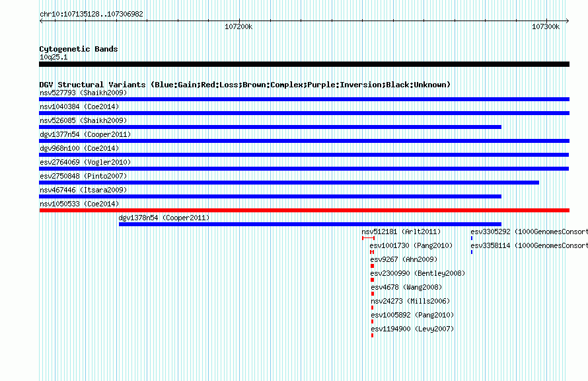Click the dgv1378n54 (Cooper2011) label text
The height and width of the screenshot is (381, 588).
(164, 218)
